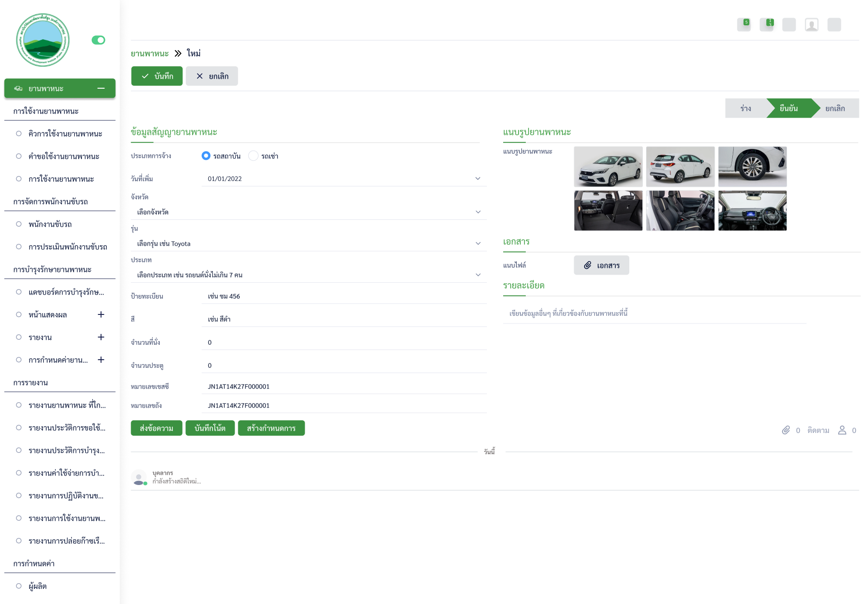The width and height of the screenshot is (868, 604).
Task: Click the organization logo in sidebar
Action: pos(43,40)
